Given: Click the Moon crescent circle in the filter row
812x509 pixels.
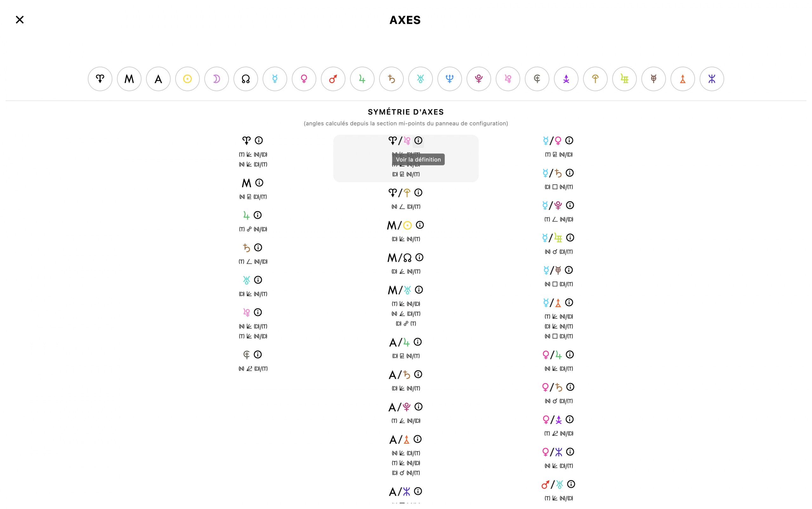Looking at the screenshot, I should 216,79.
